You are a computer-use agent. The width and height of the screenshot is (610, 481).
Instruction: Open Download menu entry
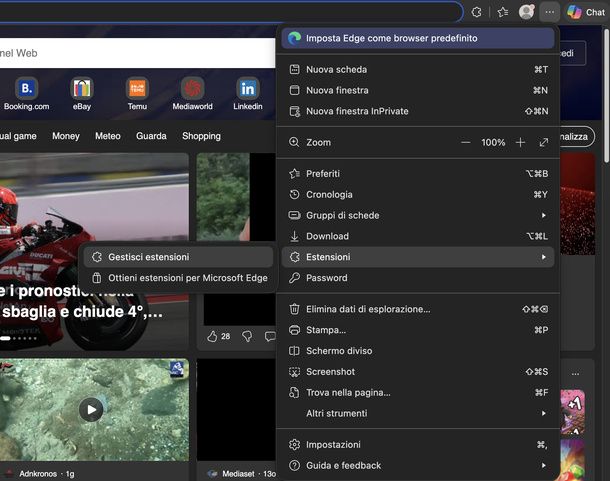tap(418, 236)
